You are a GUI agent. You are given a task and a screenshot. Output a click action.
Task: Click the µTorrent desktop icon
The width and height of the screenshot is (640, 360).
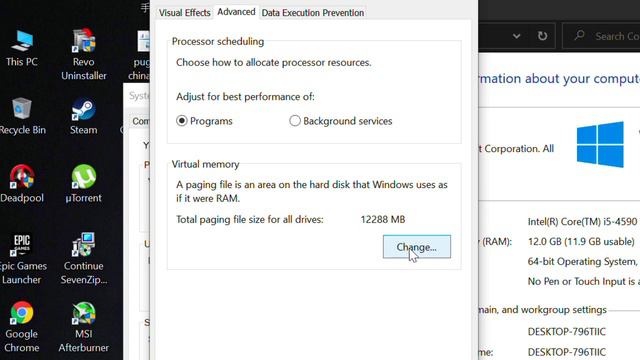[x=83, y=184]
